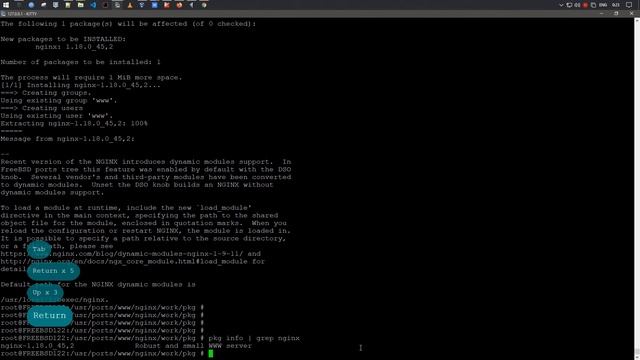Image resolution: width=640 pixels, height=360 pixels.
Task: Open the ENG input language indicator
Action: pos(603,5)
